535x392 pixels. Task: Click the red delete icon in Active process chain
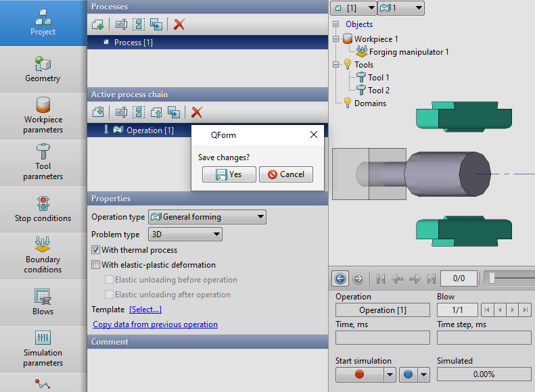tap(197, 112)
